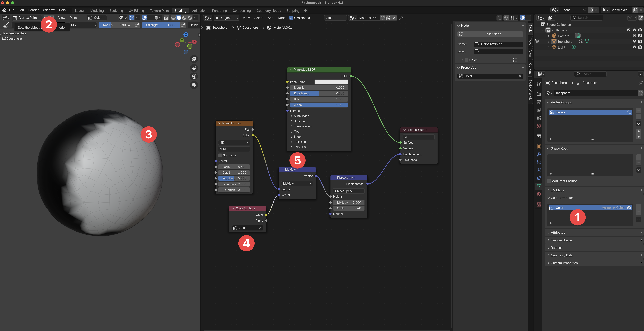644x331 pixels.
Task: Click the Base Color swatch in Principled BSDF
Action: (x=331, y=82)
